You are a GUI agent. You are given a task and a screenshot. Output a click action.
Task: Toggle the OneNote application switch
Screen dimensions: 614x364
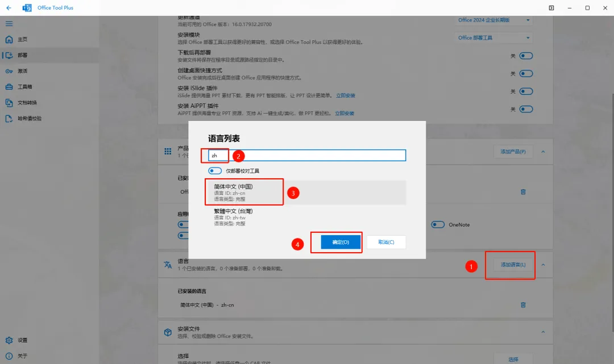(x=438, y=224)
